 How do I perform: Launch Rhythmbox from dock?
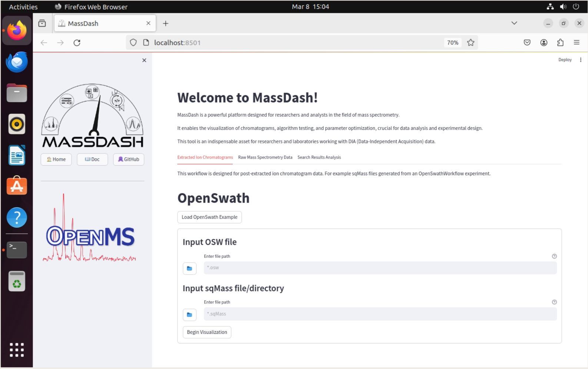[x=17, y=124]
